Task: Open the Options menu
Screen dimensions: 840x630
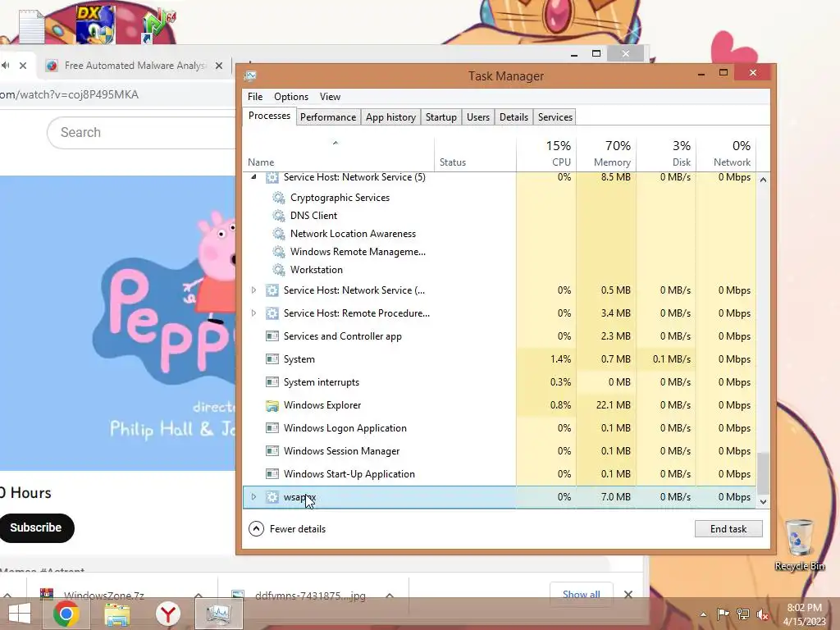Action: click(x=291, y=97)
